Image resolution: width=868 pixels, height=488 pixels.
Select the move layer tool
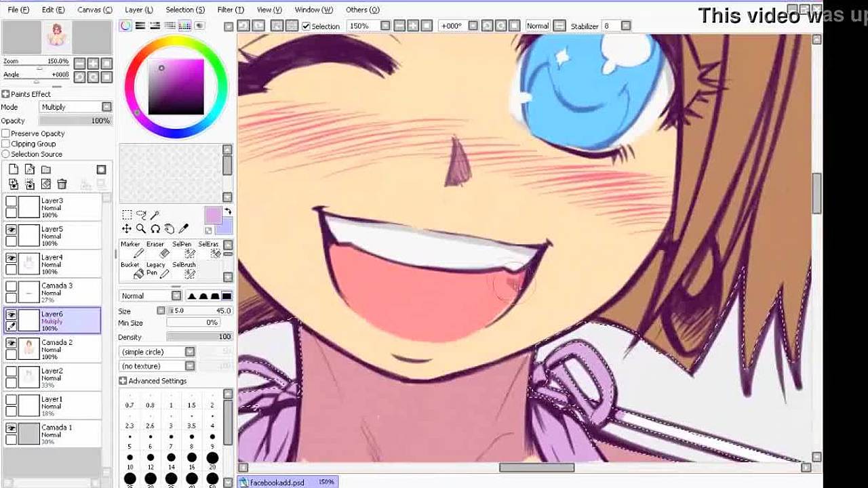pos(127,229)
